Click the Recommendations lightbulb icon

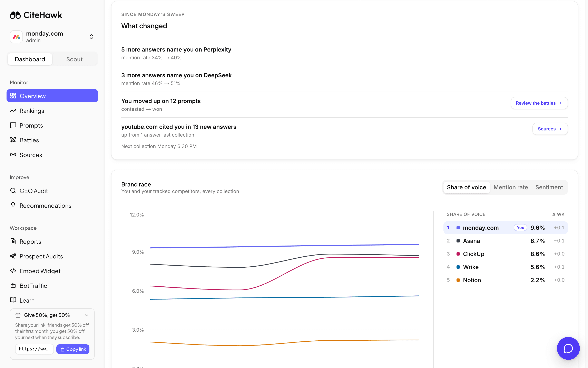pos(13,205)
